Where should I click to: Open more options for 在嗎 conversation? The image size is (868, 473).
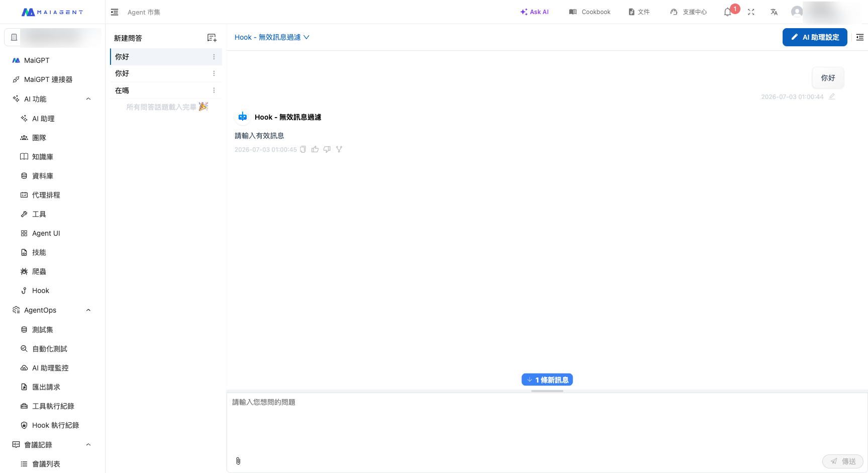[x=214, y=90]
